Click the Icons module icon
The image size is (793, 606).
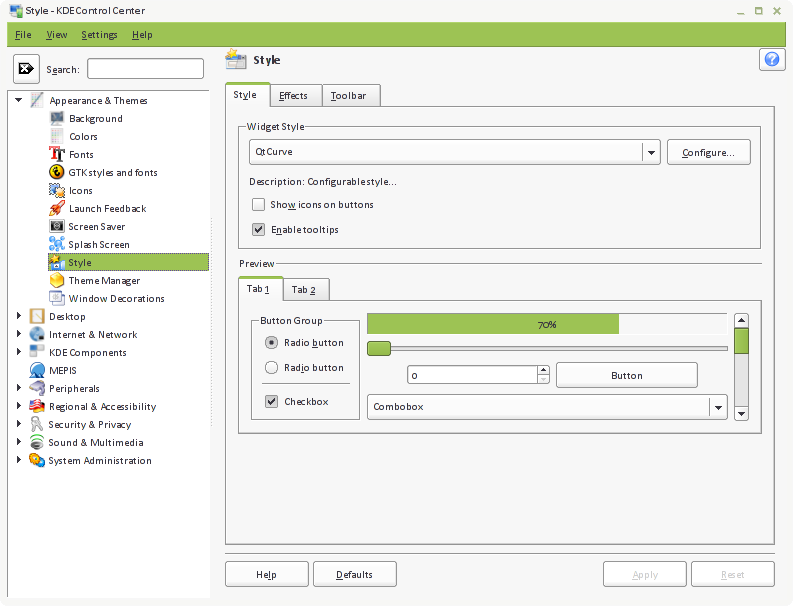click(57, 190)
